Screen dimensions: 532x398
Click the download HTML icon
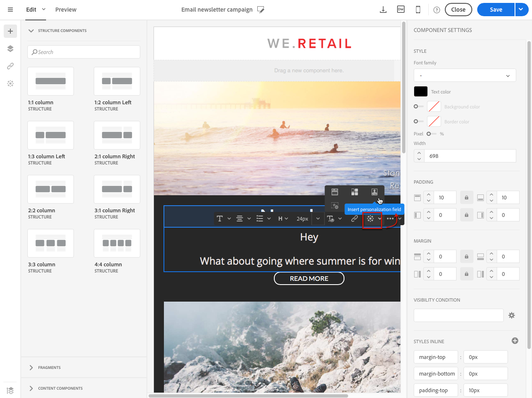click(x=383, y=10)
